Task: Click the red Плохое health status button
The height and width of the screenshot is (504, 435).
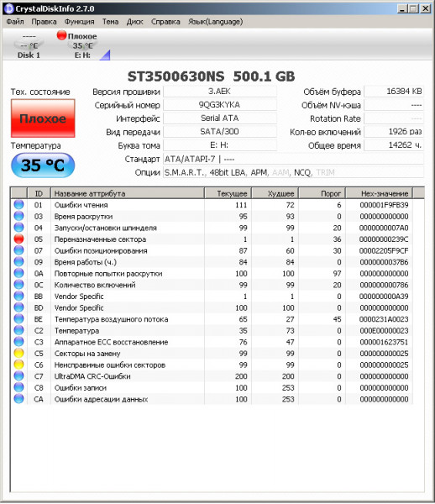Action: pos(43,118)
